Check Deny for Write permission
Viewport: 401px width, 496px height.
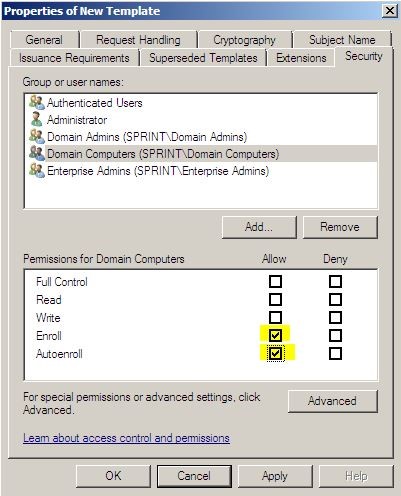pyautogui.click(x=335, y=317)
